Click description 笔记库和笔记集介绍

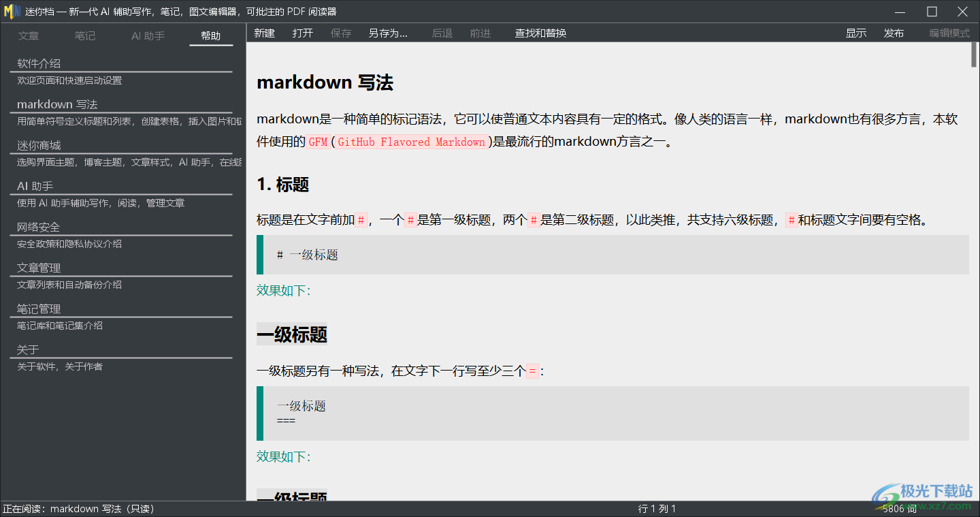click(x=60, y=326)
